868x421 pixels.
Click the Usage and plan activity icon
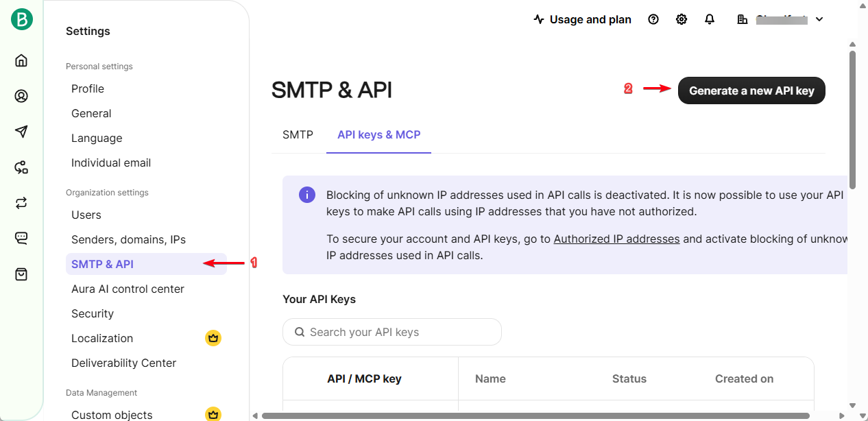click(539, 19)
